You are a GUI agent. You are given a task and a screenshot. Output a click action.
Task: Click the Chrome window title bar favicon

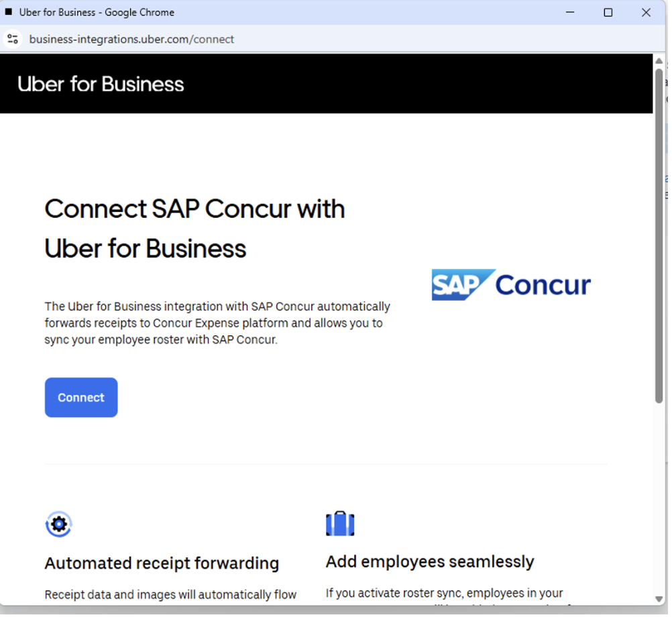[9, 12]
